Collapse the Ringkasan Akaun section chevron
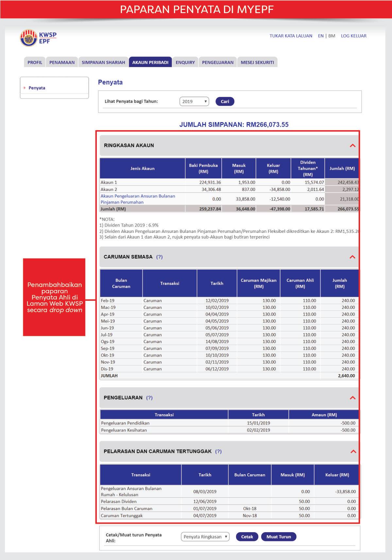This screenshot has width=392, height=560. tap(352, 145)
